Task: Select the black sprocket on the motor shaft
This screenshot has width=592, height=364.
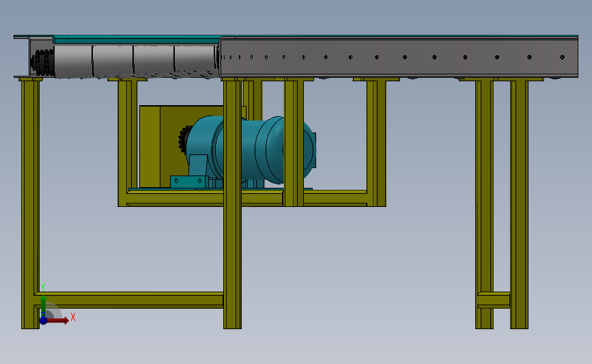Action: [x=184, y=140]
